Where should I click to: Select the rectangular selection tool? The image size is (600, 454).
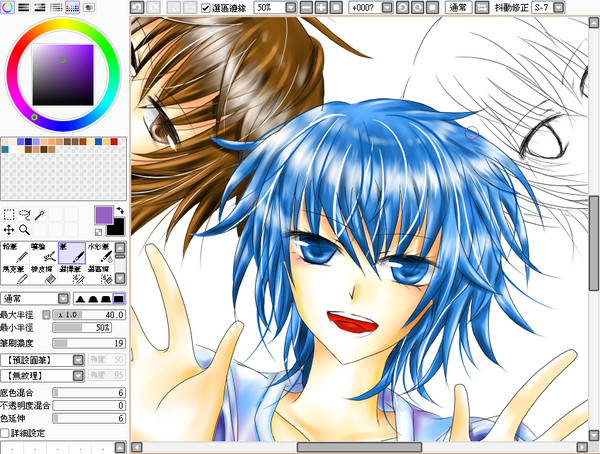coord(8,215)
